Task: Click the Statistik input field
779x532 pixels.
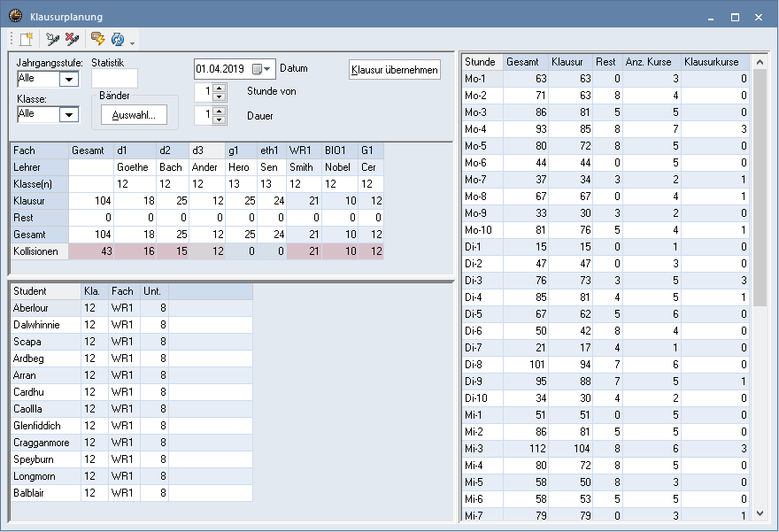Action: tap(114, 79)
